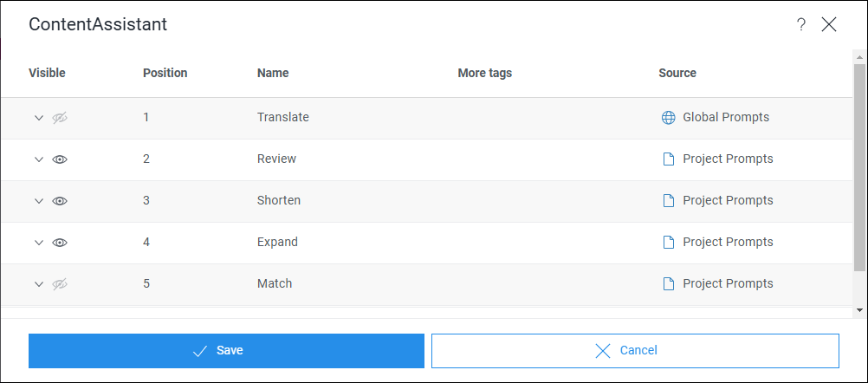Click the document icon in the Review row
The width and height of the screenshot is (868, 383).
click(668, 159)
